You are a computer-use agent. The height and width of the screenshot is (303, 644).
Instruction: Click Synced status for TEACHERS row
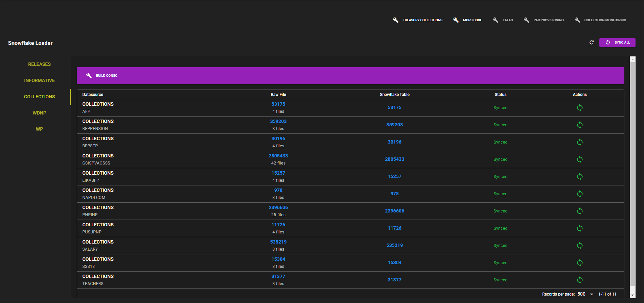(x=501, y=280)
